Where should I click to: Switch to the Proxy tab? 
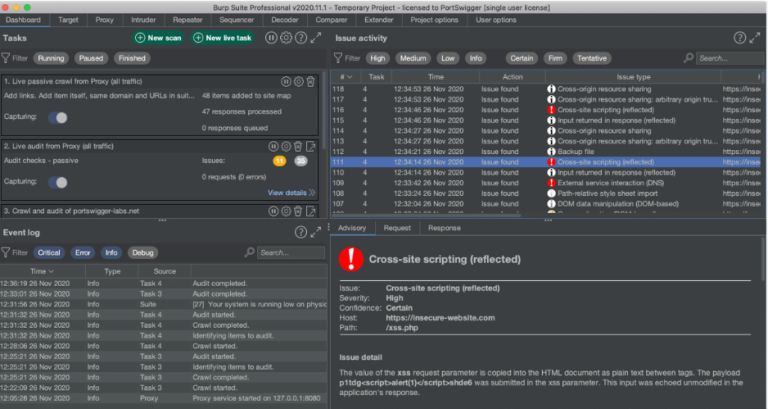coord(104,20)
